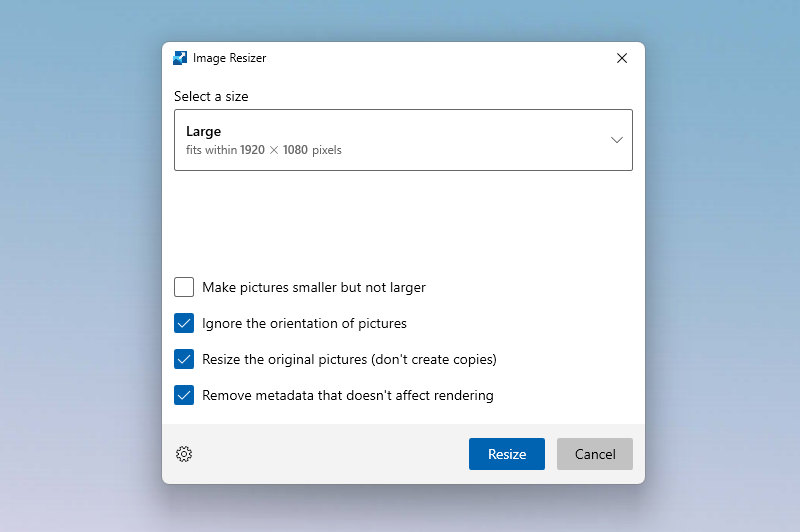Click the 'Select a size' label
800x532 pixels.
pos(211,97)
